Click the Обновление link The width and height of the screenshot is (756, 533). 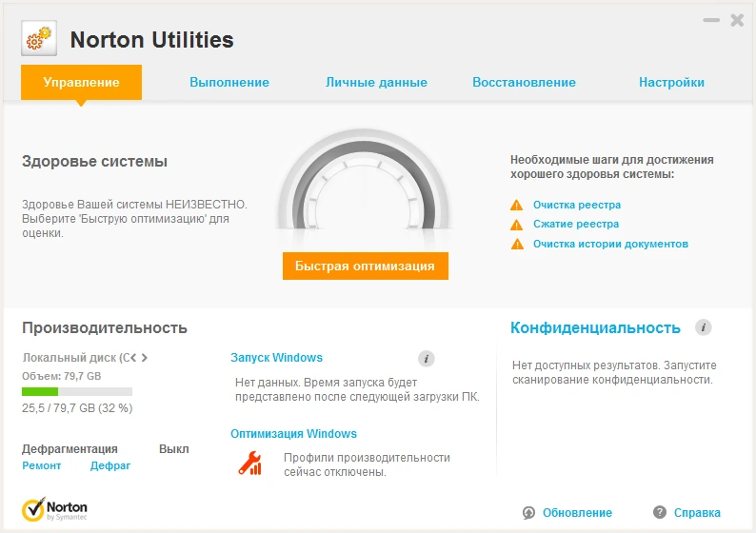click(x=577, y=513)
